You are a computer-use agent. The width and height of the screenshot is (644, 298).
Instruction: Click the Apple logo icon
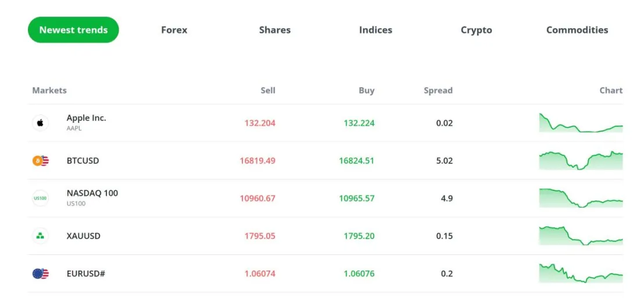(40, 123)
